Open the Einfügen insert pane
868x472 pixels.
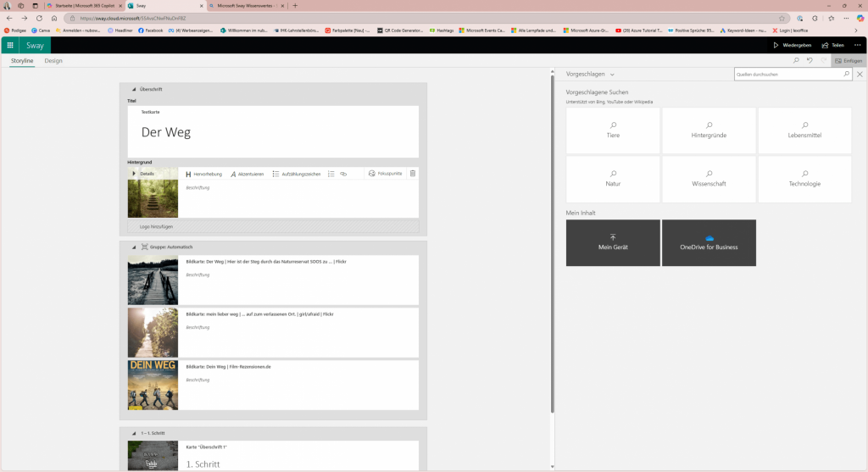pos(849,61)
